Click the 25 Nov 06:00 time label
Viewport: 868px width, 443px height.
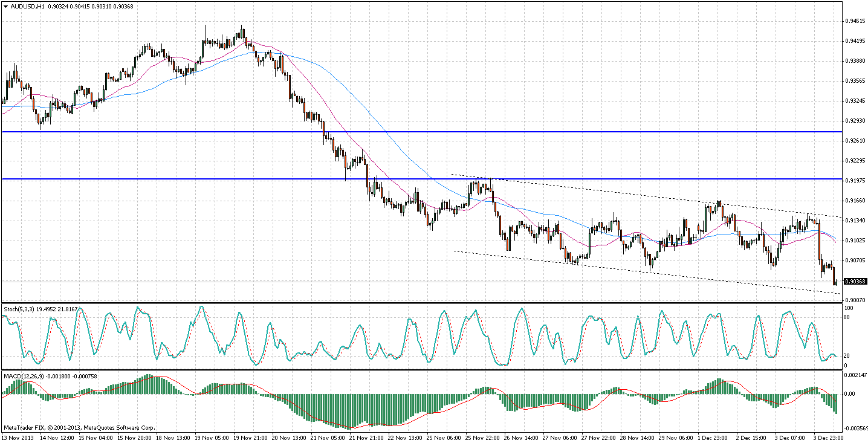click(x=444, y=436)
